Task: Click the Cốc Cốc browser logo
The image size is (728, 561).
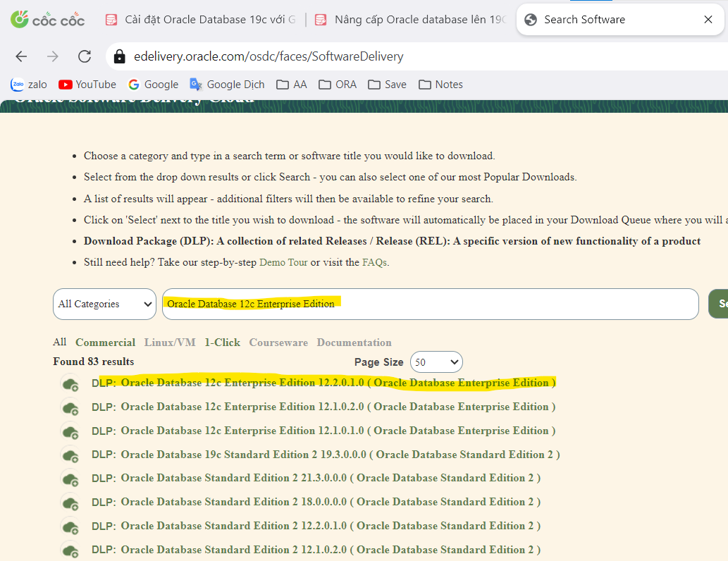Action: [x=47, y=20]
